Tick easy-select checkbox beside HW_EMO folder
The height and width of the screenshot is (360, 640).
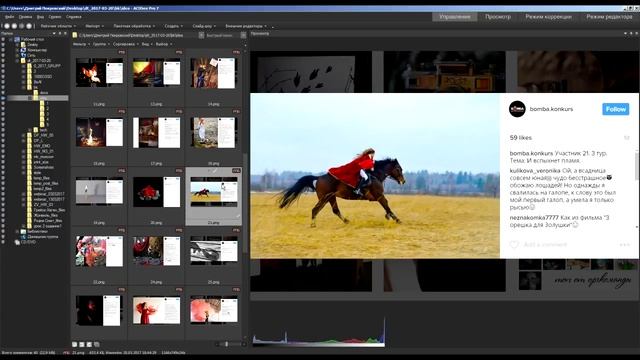3,146
